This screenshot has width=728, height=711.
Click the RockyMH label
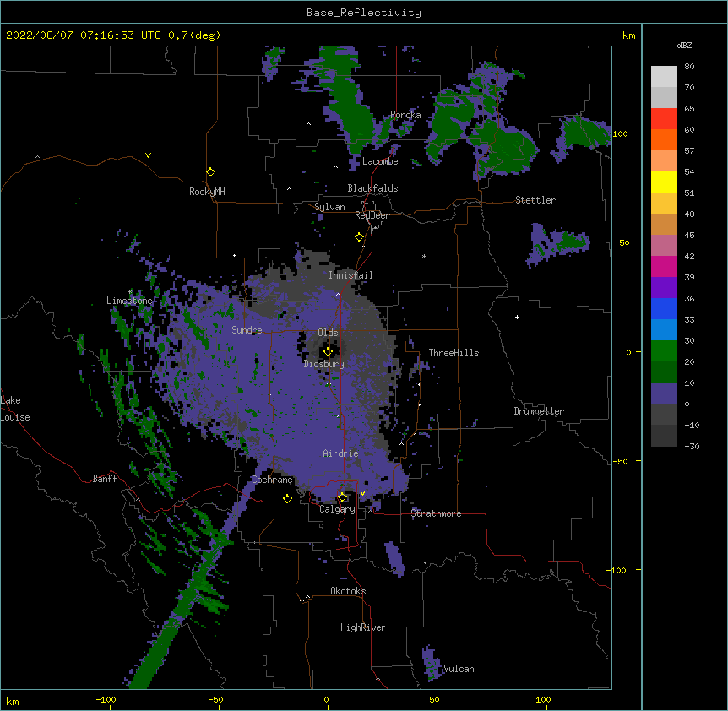207,192
